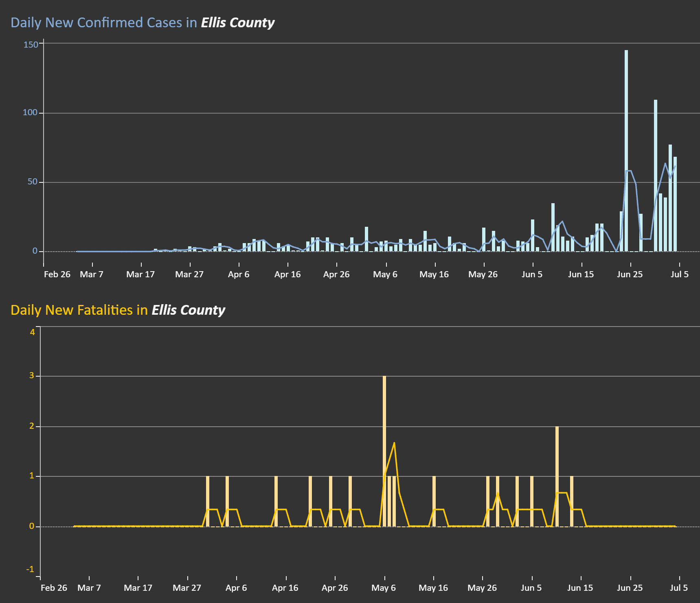
Task: Select the '3' y-axis label in fatalities chart
Action: click(x=32, y=375)
